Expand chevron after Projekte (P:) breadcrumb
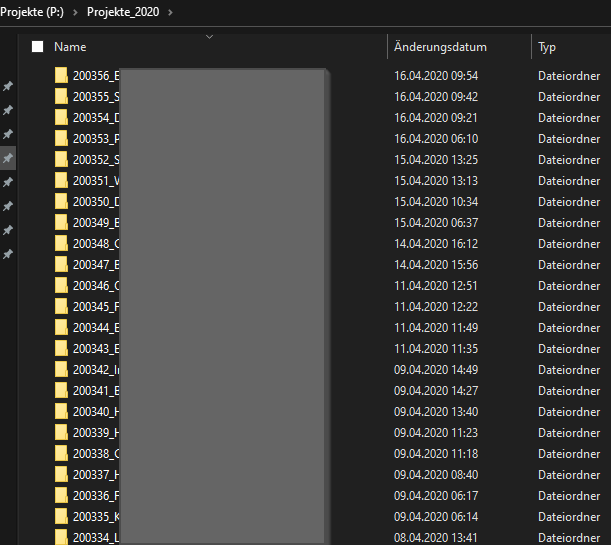The image size is (611, 545). (75, 12)
